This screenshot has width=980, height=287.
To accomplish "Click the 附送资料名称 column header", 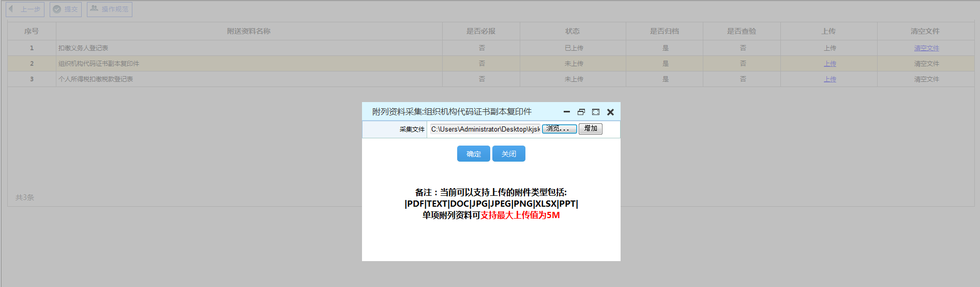I will coord(249,31).
